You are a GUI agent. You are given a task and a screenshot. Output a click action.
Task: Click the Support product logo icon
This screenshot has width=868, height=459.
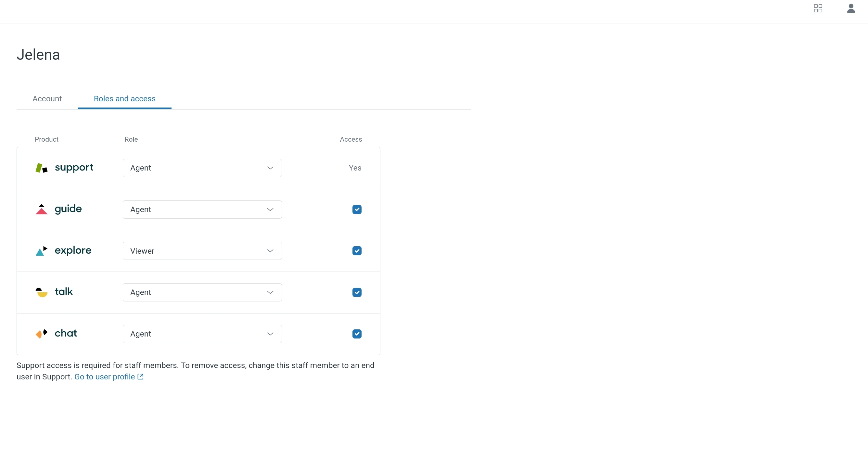[42, 168]
